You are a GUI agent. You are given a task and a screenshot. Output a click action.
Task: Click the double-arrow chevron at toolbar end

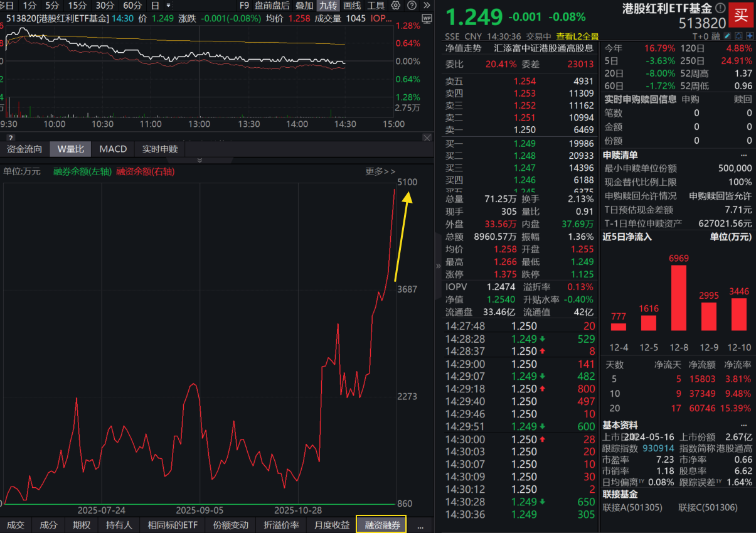point(427,6)
